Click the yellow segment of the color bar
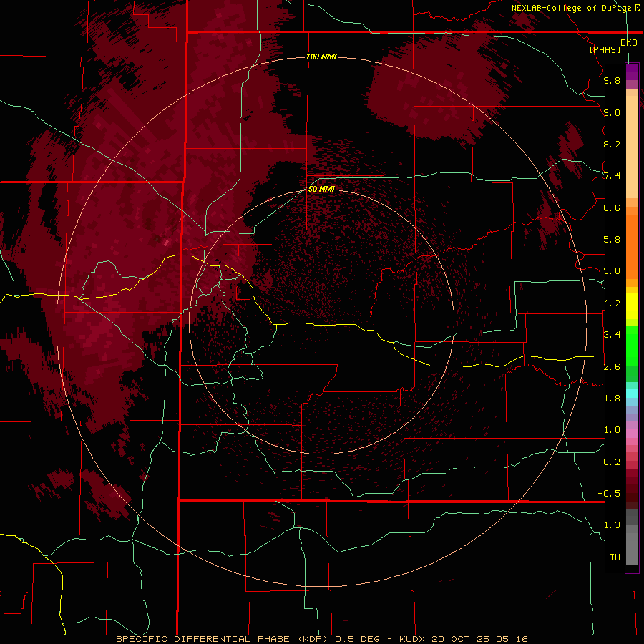 632,306
